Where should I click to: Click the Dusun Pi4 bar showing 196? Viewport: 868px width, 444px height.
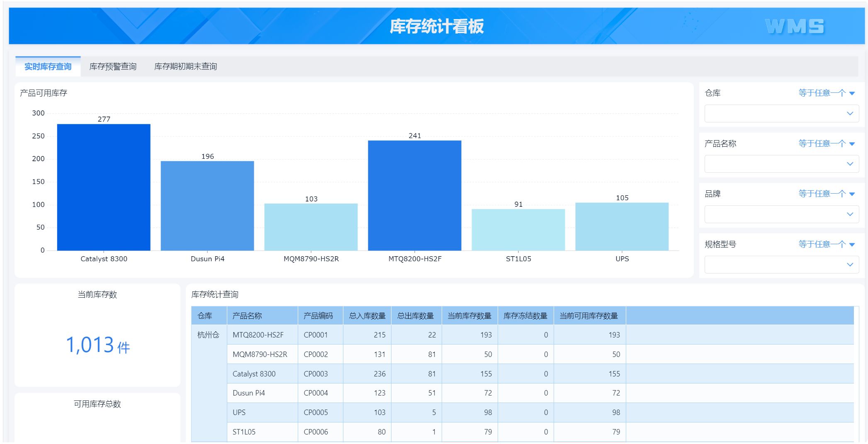[x=207, y=206]
